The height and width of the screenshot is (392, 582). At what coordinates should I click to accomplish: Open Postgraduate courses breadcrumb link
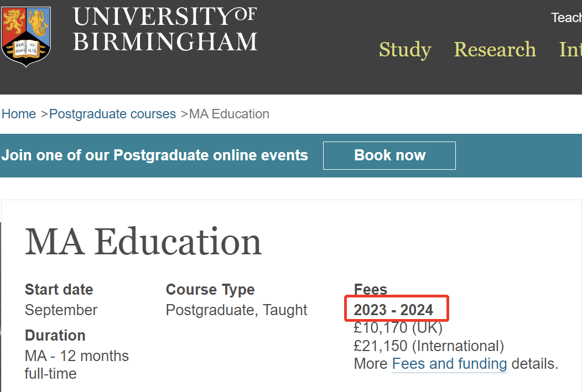tap(112, 114)
